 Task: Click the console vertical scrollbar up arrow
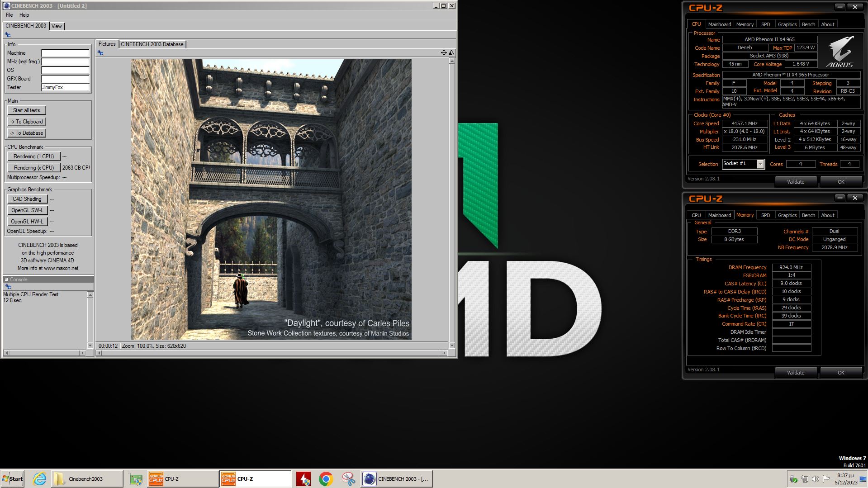[x=90, y=295]
